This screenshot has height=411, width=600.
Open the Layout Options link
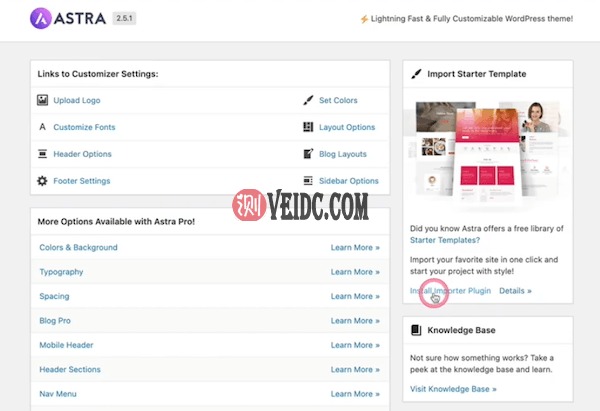click(347, 127)
